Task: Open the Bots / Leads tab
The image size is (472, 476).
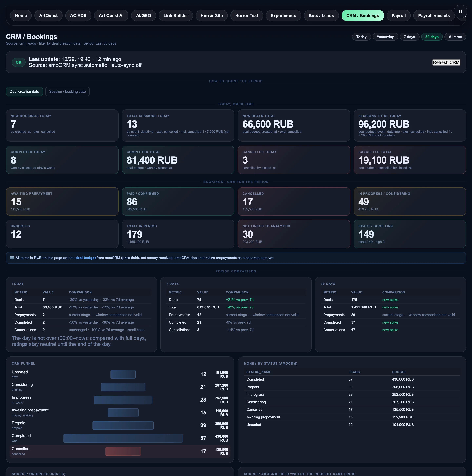Action: (x=321, y=16)
